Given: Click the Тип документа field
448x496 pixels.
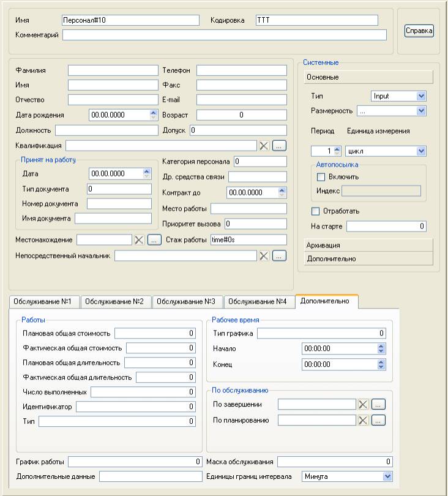Looking at the screenshot, I should (x=119, y=189).
